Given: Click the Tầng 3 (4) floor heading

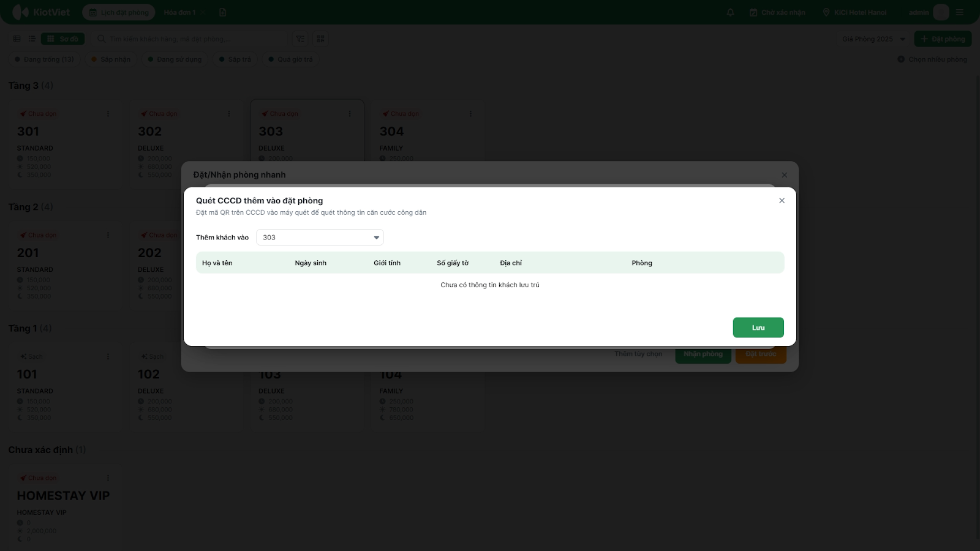Looking at the screenshot, I should click(31, 86).
